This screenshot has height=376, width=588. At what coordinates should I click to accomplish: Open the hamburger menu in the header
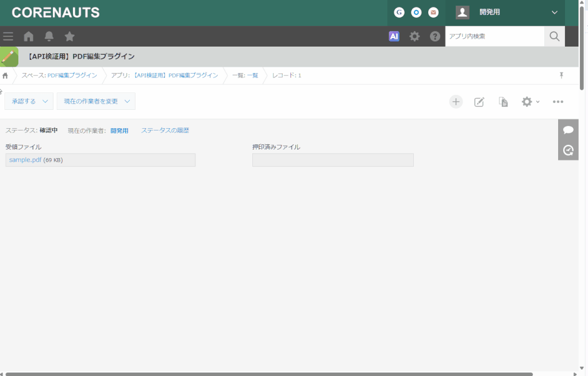pos(8,36)
